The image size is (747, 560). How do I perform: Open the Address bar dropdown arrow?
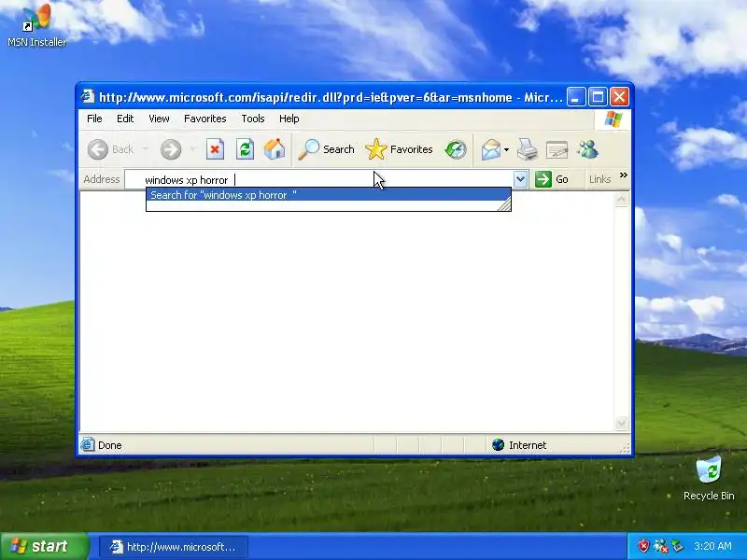tap(521, 179)
